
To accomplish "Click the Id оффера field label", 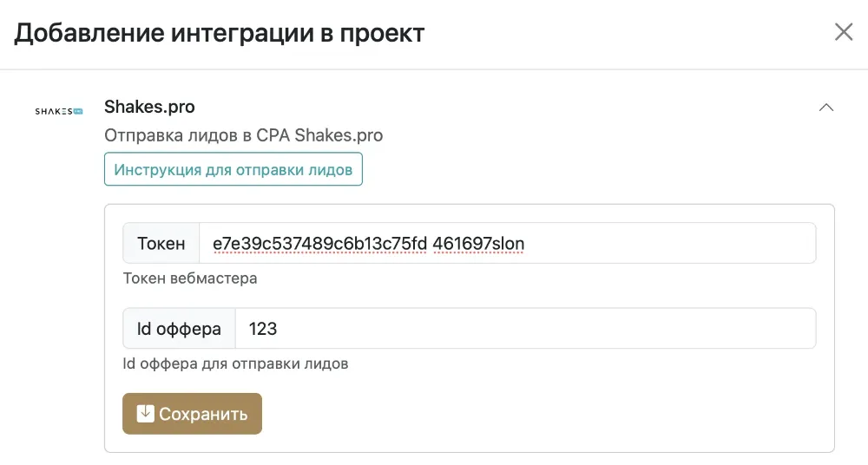I will [179, 329].
